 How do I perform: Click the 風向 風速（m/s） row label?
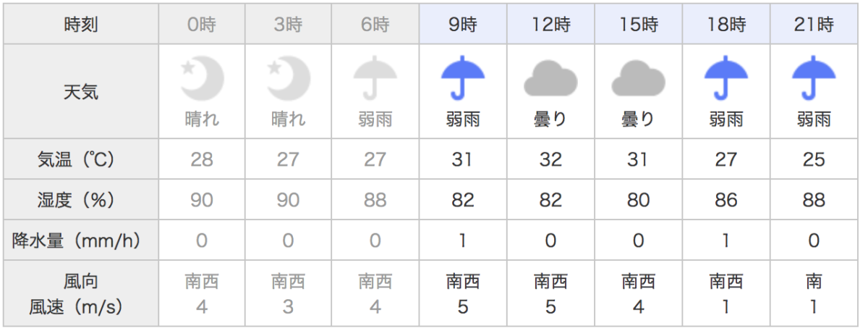coord(81,293)
